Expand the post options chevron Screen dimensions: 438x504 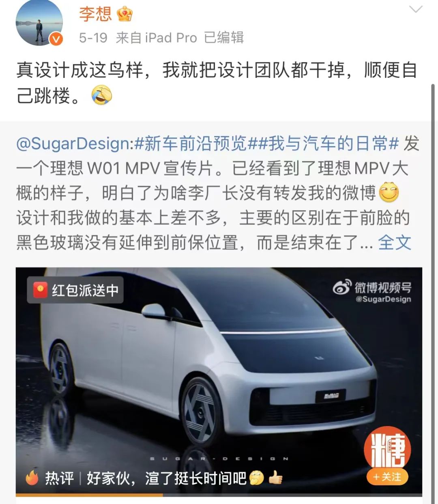[416, 10]
